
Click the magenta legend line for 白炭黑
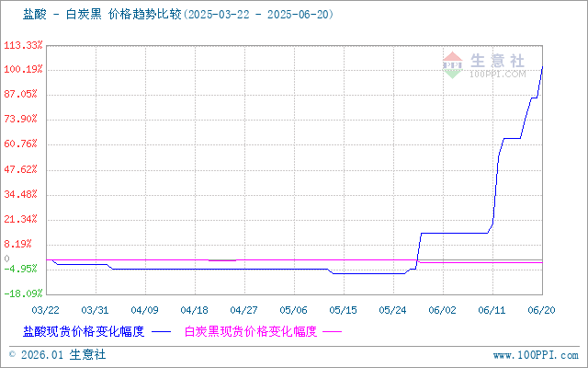coord(331,331)
